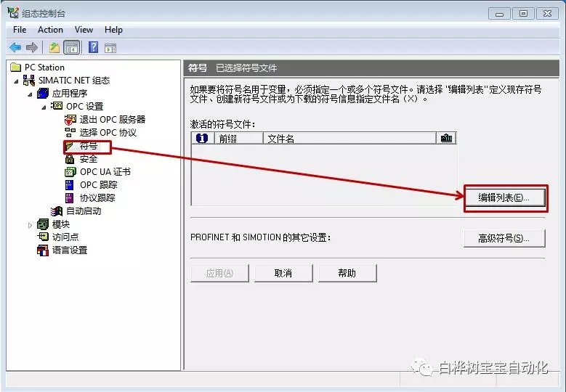
Task: Click the Forward arrow toolbar icon
Action: 31,48
